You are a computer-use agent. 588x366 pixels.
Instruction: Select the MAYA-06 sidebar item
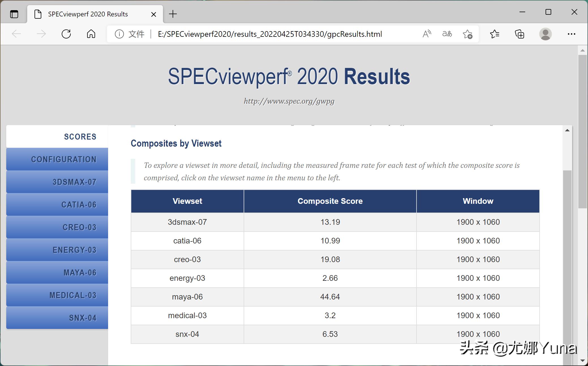[57, 273]
